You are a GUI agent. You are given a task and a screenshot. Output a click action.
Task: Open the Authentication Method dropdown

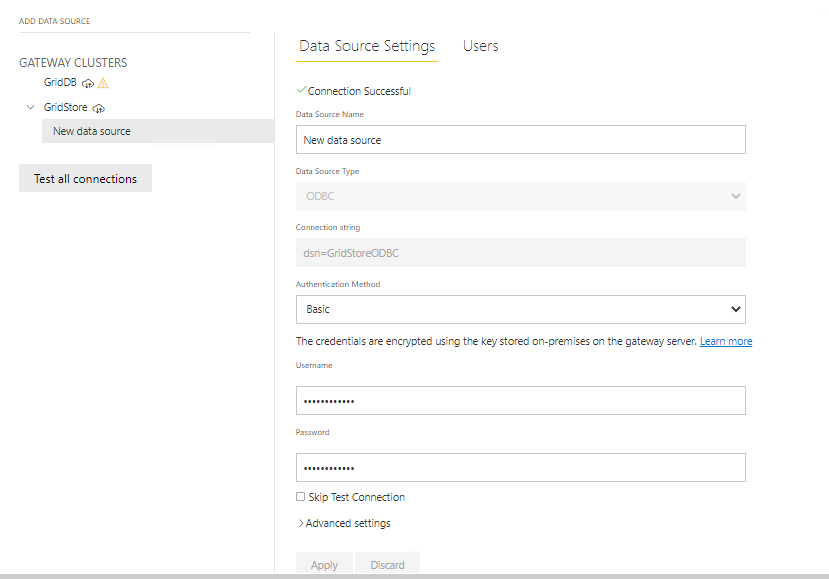(520, 309)
